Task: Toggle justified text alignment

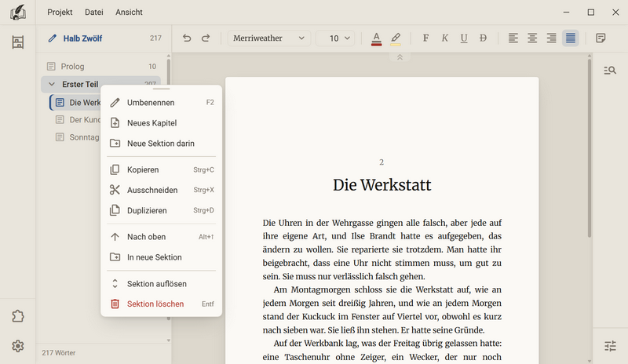Action: (571, 38)
